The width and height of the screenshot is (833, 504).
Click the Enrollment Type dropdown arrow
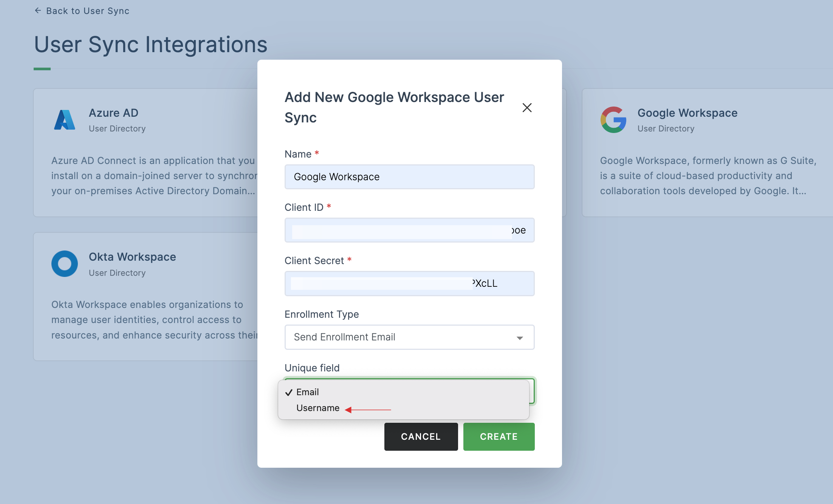[x=520, y=338]
